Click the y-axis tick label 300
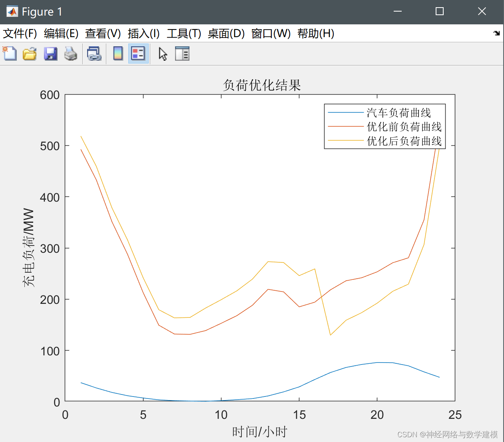 [x=50, y=248]
